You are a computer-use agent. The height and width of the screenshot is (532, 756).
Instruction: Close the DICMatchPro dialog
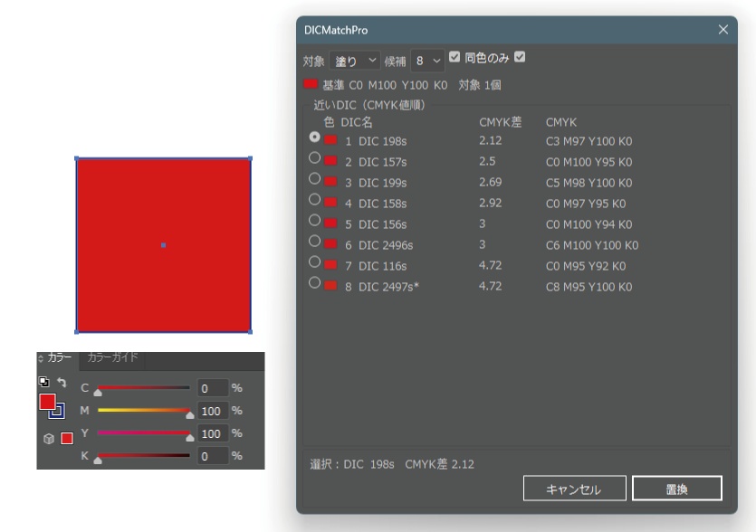[x=723, y=29]
